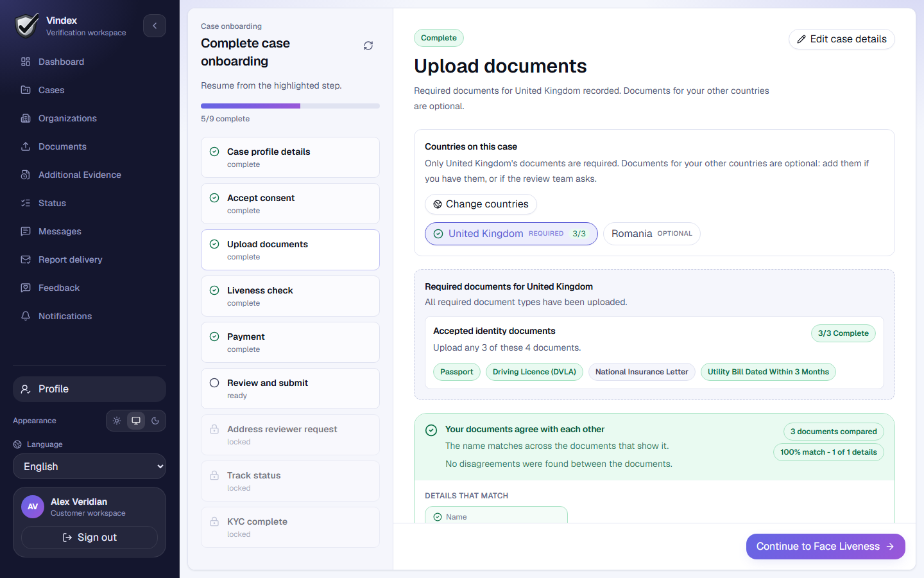
Task: Refresh the case onboarding steps
Action: [368, 46]
